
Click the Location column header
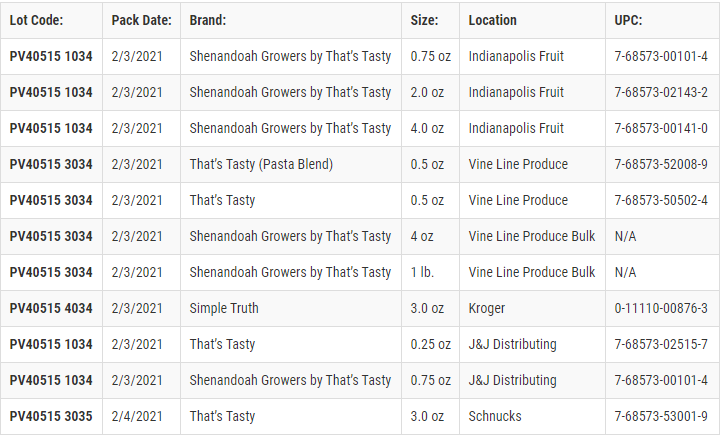pyautogui.click(x=493, y=20)
